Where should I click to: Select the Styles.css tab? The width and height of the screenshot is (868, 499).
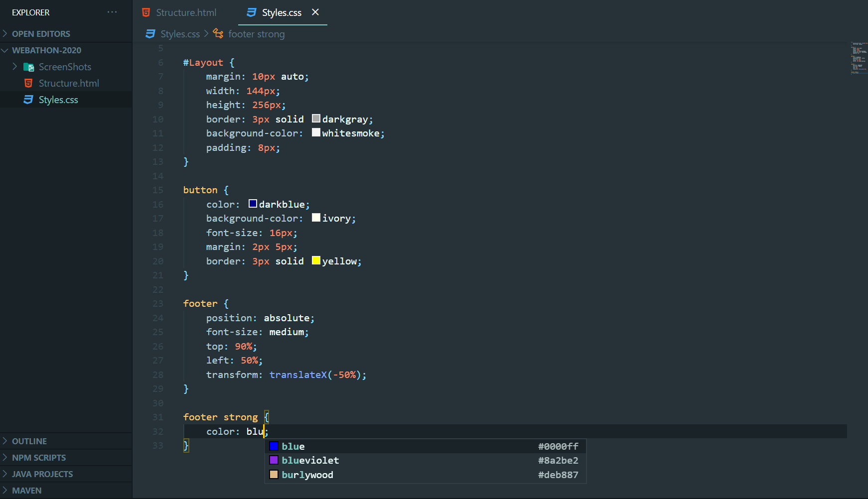(x=282, y=12)
